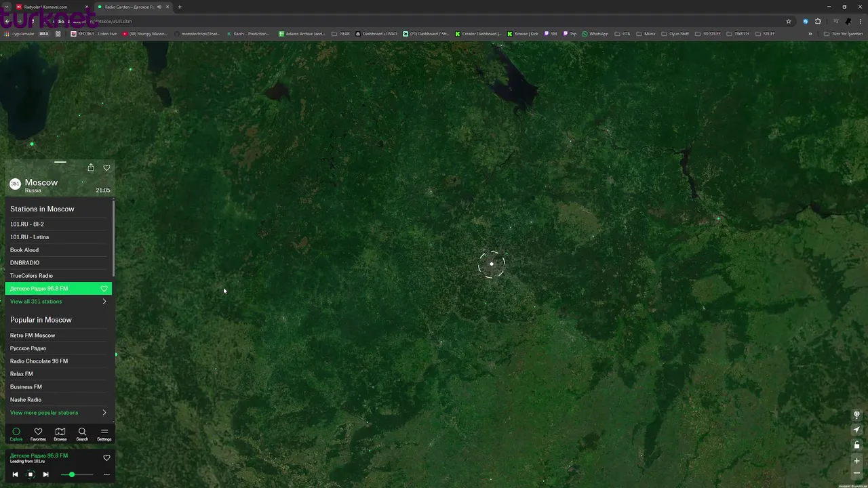The image size is (868, 488).
Task: Stop the current station playback
Action: point(30,474)
